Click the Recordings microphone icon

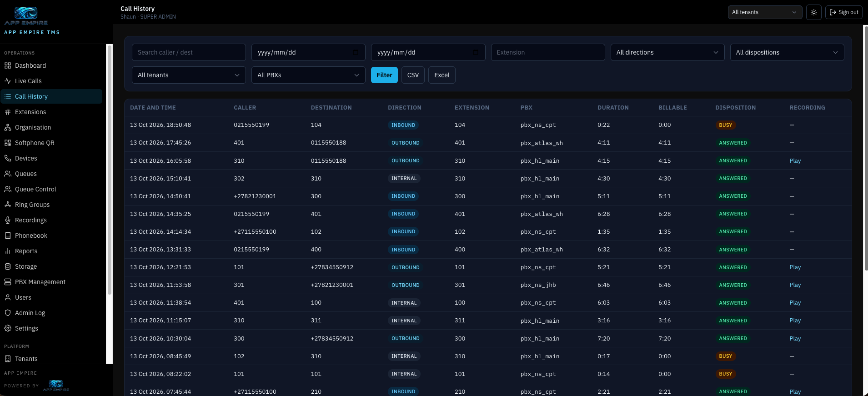pos(8,220)
